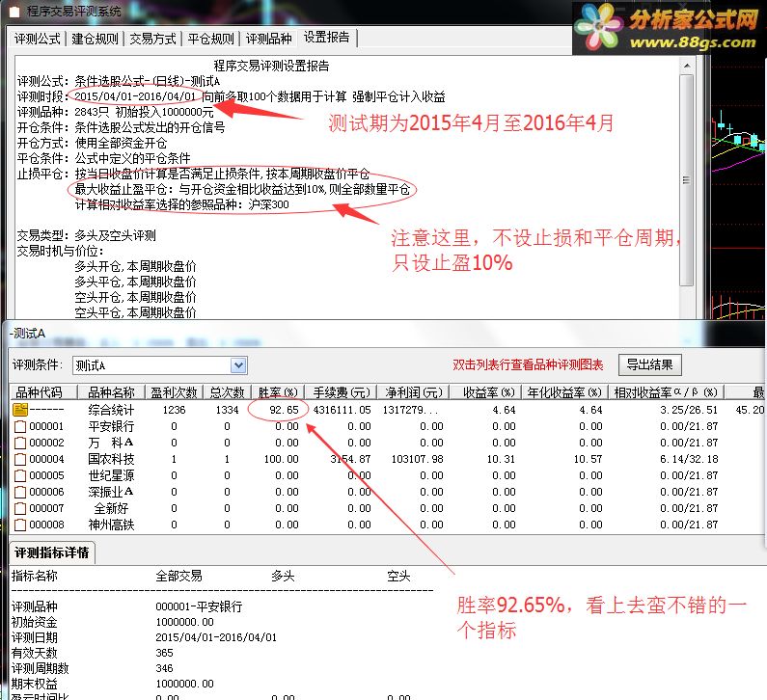Open the 评测条件 dropdown arrow
Image resolution: width=767 pixels, height=700 pixels.
(238, 365)
